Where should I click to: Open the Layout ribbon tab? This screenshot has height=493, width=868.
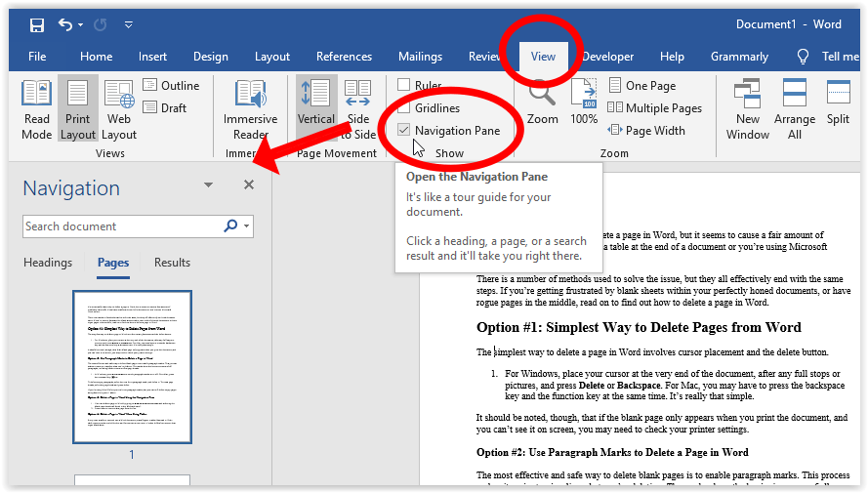pos(272,57)
